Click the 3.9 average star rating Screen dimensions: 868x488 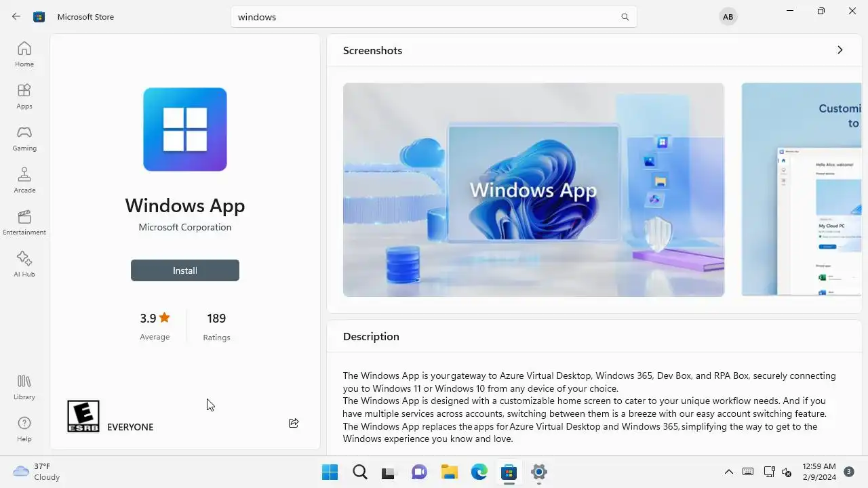point(155,325)
